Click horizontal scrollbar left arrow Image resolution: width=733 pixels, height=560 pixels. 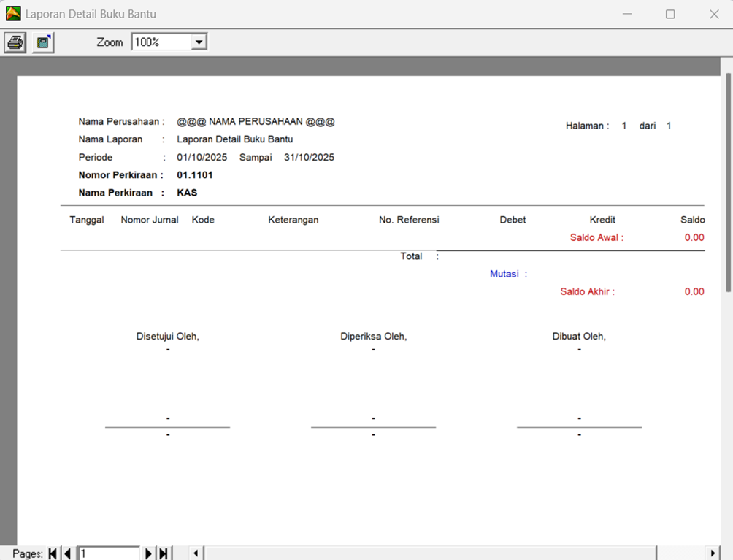[196, 553]
